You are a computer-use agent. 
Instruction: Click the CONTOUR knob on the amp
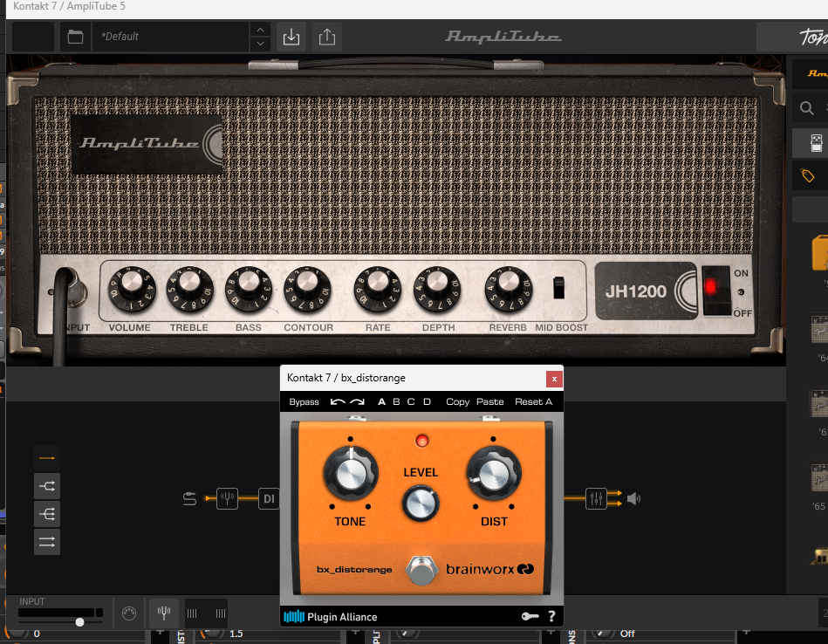(x=307, y=289)
